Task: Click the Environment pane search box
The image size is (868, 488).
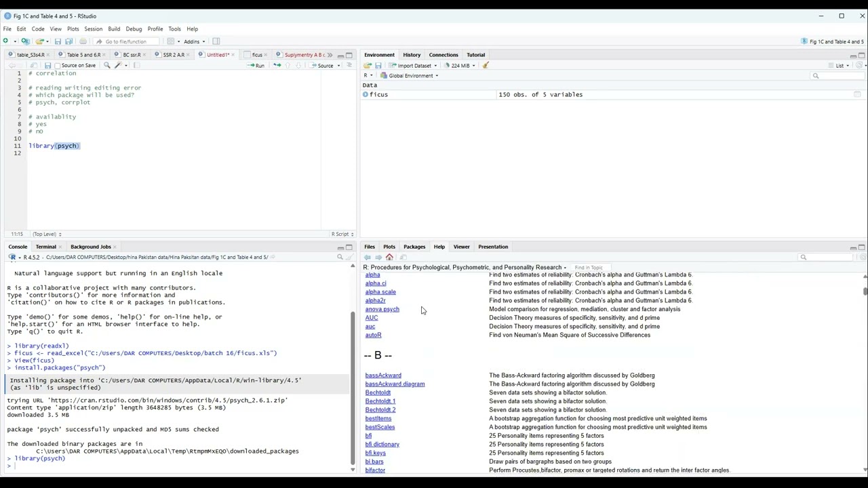Action: click(837, 76)
